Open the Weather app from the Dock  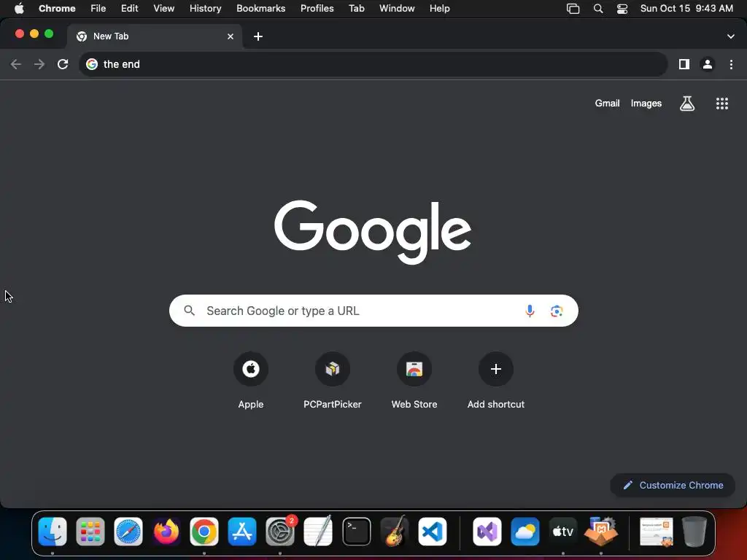[x=525, y=532]
